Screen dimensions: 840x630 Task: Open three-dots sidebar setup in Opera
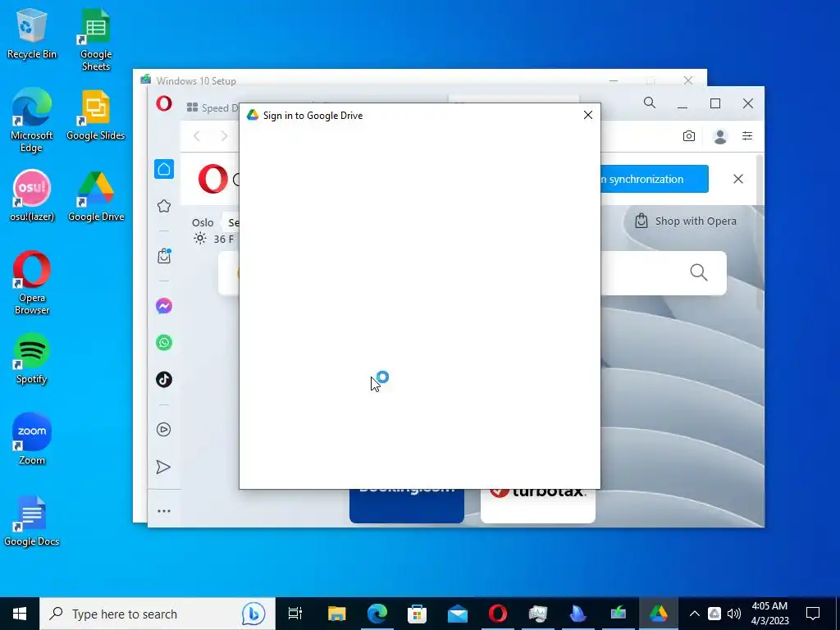point(164,511)
